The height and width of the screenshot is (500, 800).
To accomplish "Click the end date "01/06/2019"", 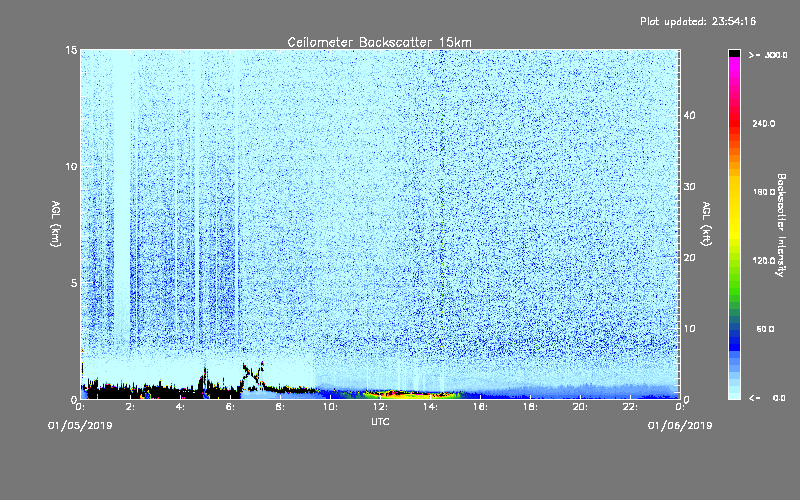I will (x=680, y=426).
